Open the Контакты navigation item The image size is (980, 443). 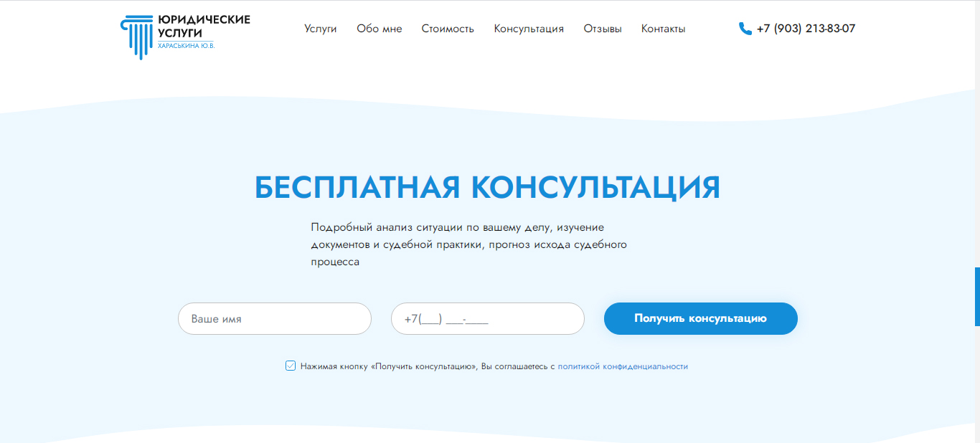663,29
